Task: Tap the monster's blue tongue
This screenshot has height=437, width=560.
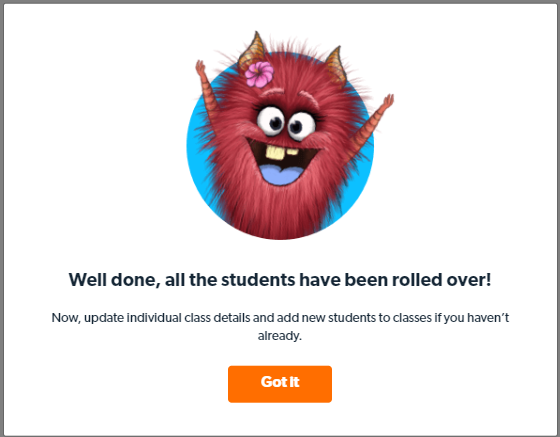Action: coord(280,174)
